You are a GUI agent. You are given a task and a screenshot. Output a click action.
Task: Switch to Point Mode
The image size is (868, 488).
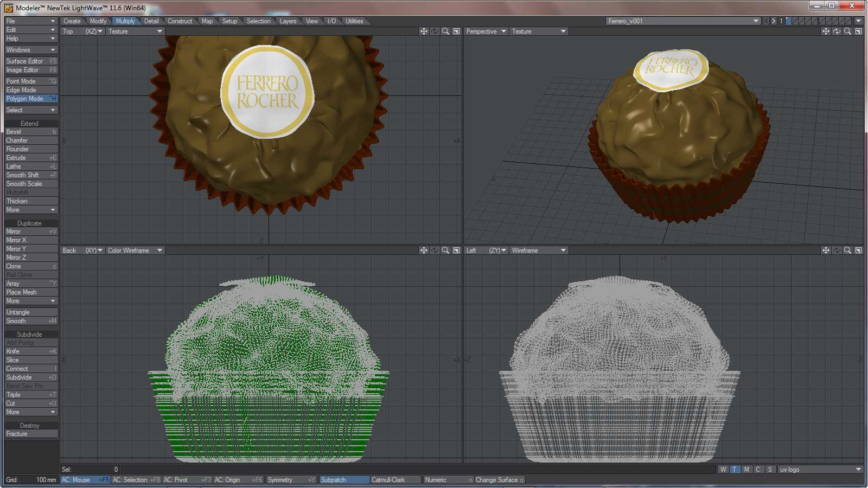click(x=31, y=81)
